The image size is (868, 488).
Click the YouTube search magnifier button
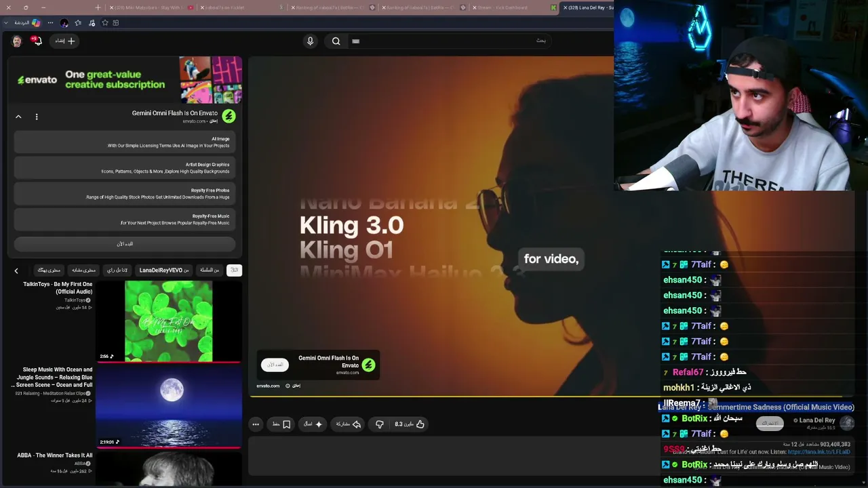point(336,41)
